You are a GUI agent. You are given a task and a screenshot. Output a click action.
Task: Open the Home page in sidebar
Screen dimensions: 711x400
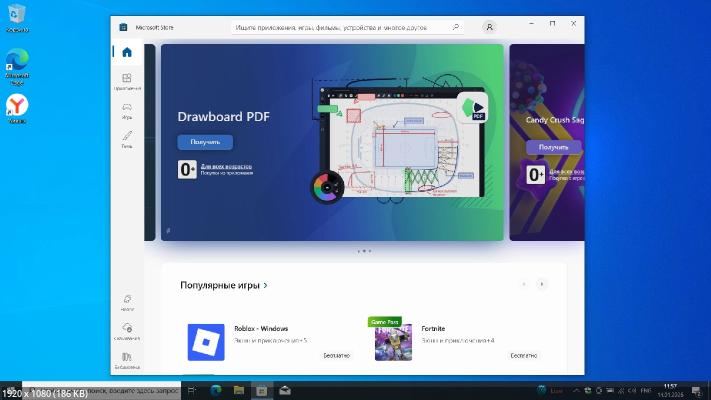coord(126,53)
